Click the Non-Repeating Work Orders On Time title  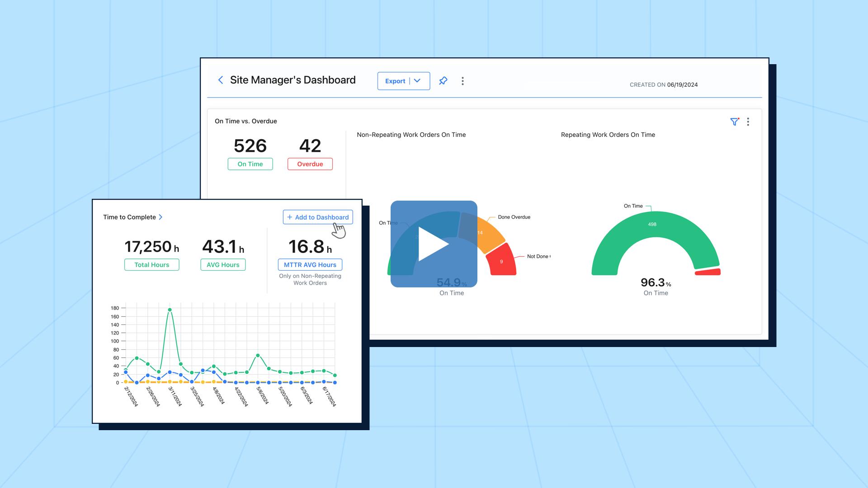point(411,134)
